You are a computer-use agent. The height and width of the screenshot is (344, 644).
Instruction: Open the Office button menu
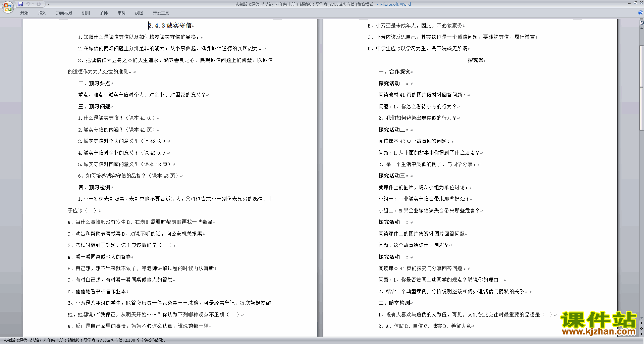(x=7, y=7)
